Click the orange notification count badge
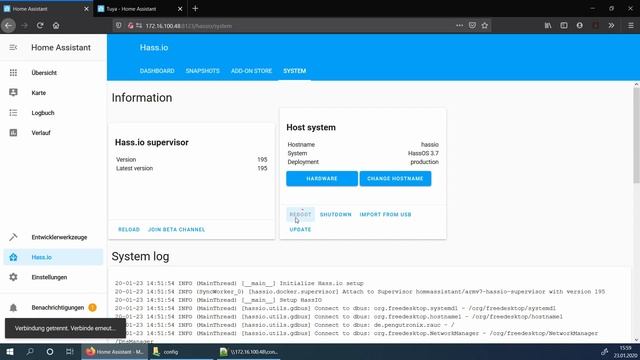Screen dimensions: 640x360 point(92,307)
